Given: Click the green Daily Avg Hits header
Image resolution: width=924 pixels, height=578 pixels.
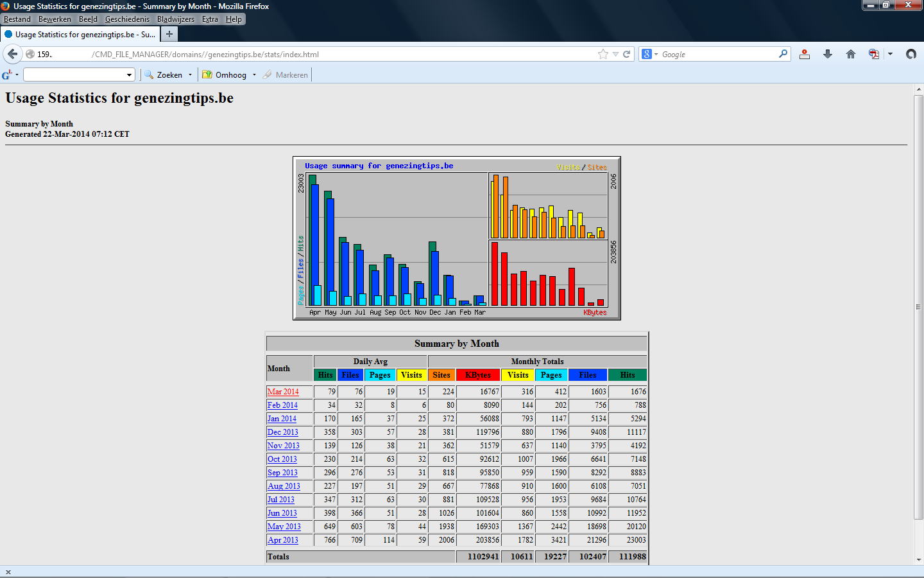Looking at the screenshot, I should click(325, 375).
